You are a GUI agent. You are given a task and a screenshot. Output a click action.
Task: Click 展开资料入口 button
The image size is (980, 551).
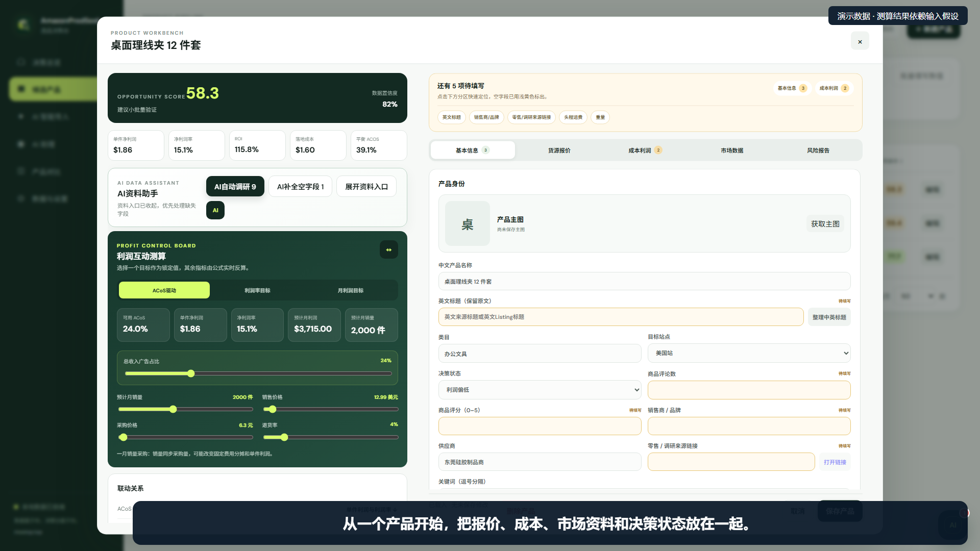click(366, 186)
